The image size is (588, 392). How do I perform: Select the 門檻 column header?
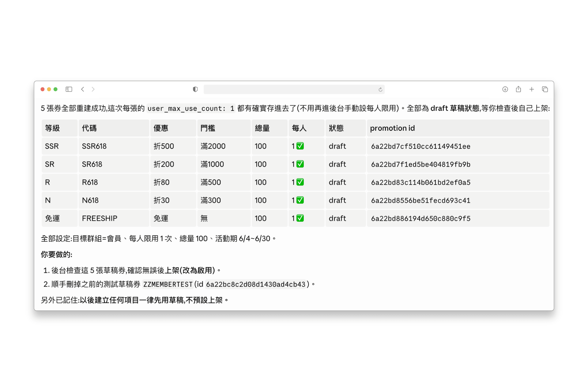click(x=224, y=128)
